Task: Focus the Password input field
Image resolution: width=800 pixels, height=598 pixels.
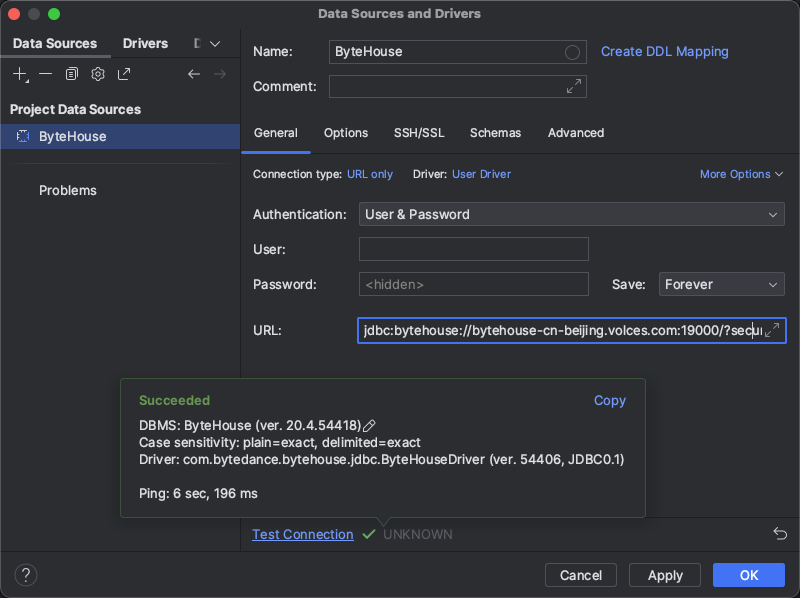Action: click(473, 284)
